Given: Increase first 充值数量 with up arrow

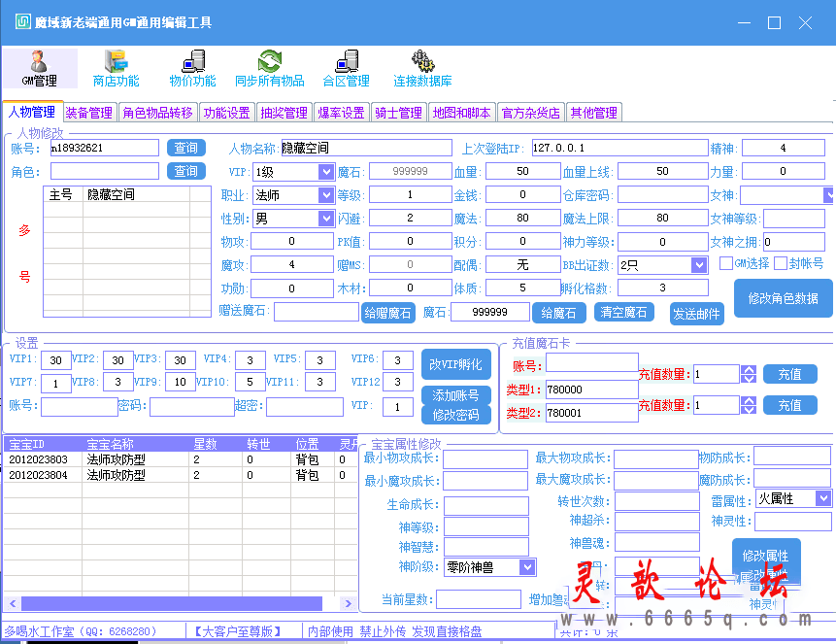Looking at the screenshot, I should 749,370.
